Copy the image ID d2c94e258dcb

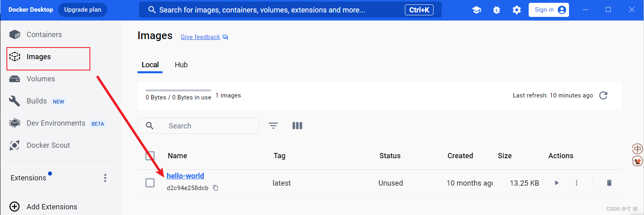[216, 188]
